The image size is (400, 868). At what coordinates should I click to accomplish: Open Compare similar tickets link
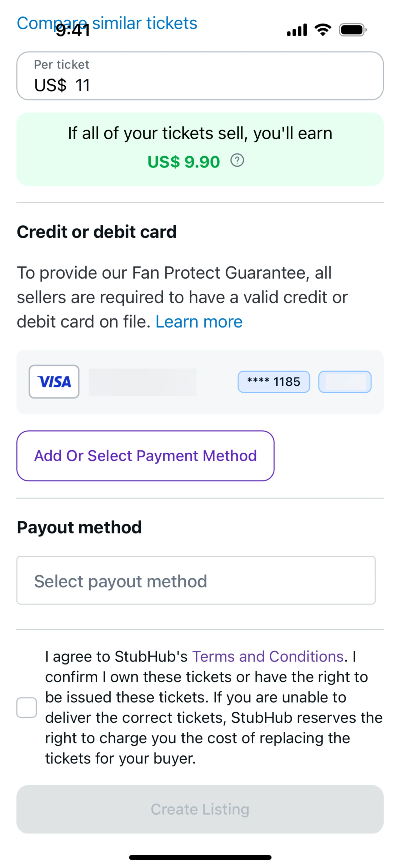[145, 23]
